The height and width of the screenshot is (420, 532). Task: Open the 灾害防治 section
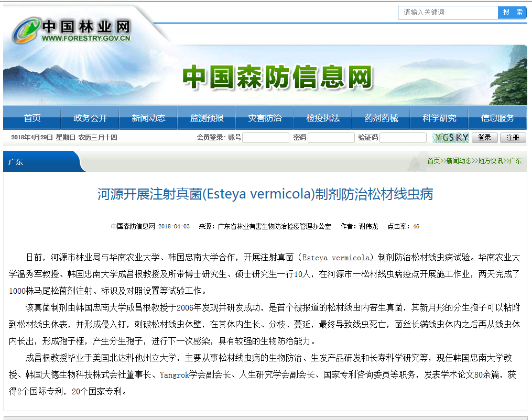pyautogui.click(x=265, y=118)
